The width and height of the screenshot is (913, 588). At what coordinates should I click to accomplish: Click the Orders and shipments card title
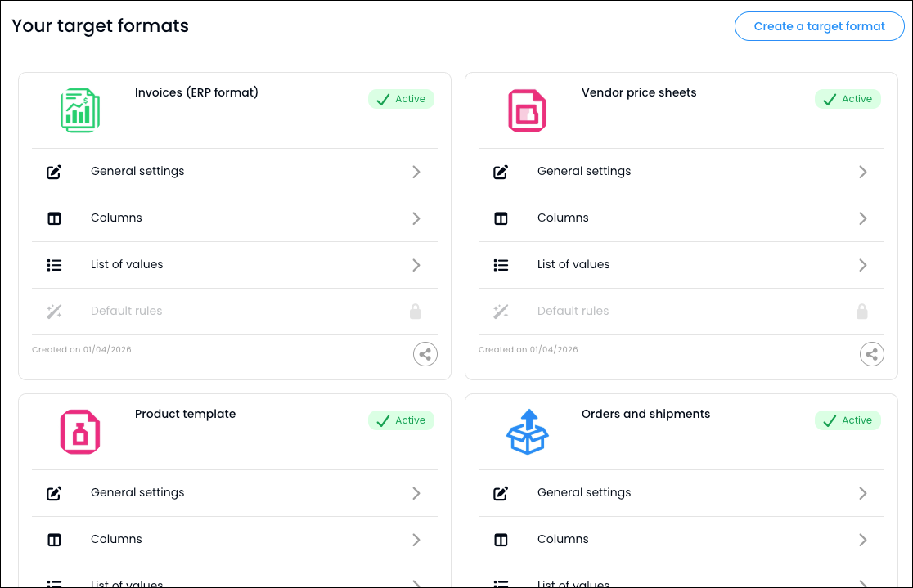coord(645,414)
